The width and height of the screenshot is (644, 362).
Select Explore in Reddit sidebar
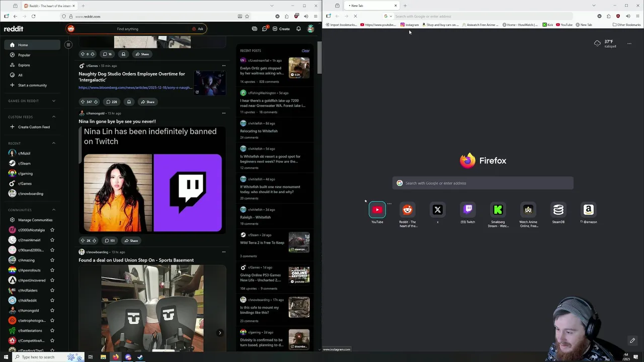click(32, 65)
